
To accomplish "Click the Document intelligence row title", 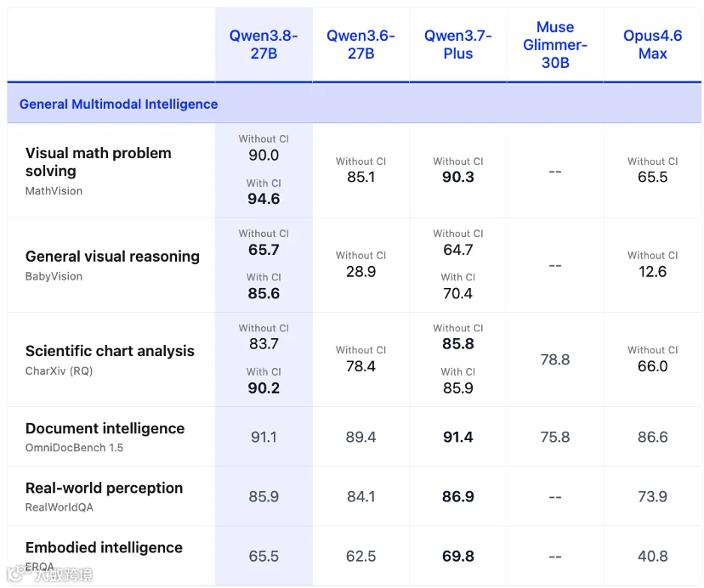I will coord(105,428).
